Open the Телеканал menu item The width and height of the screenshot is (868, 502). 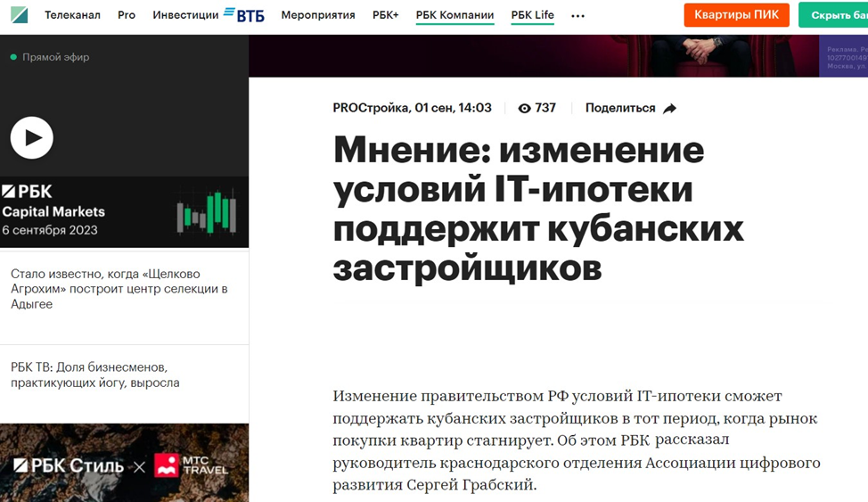pyautogui.click(x=72, y=15)
